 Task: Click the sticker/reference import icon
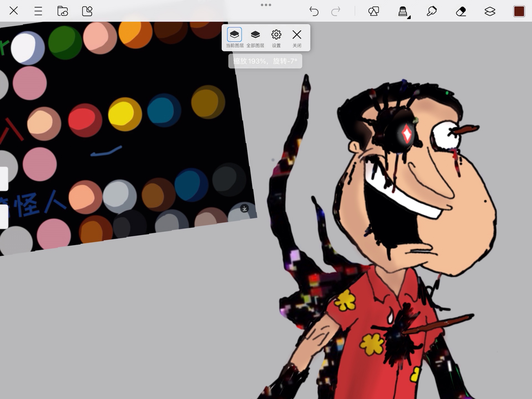[x=87, y=11]
